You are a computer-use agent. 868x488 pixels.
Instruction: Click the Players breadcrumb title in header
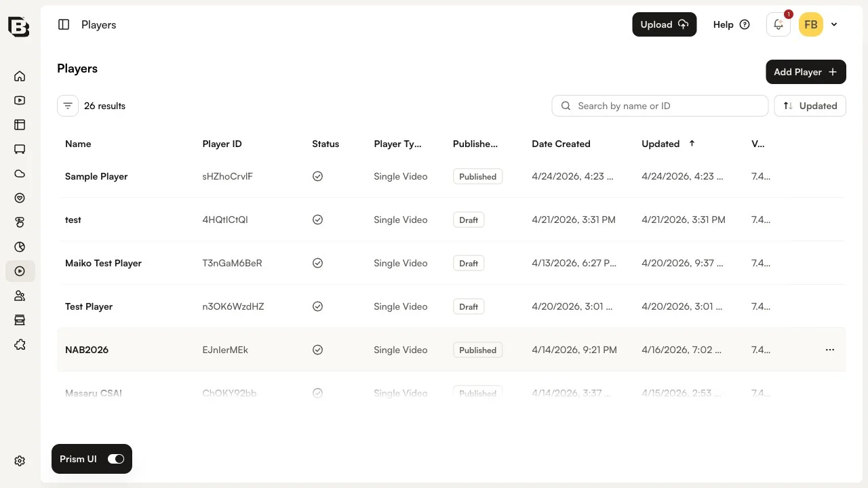(x=99, y=24)
